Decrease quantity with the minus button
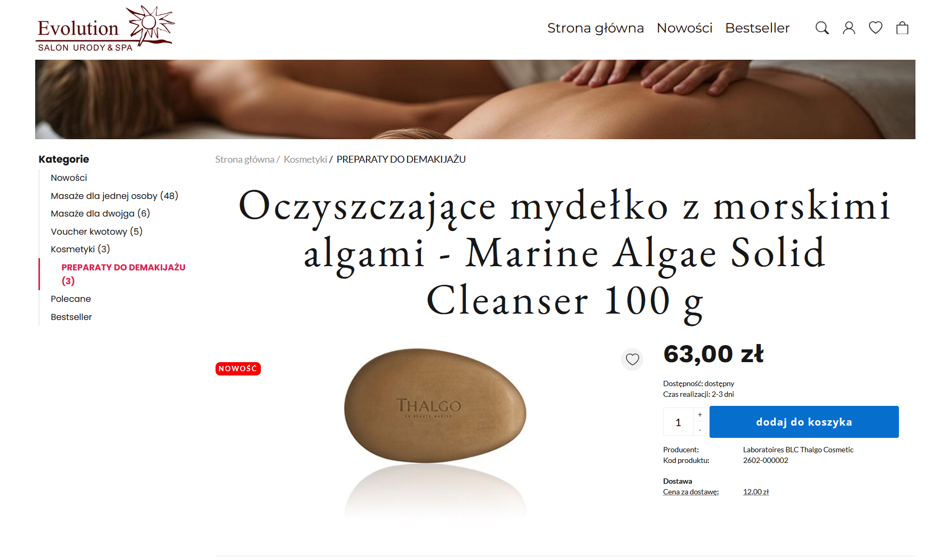 [x=700, y=429]
